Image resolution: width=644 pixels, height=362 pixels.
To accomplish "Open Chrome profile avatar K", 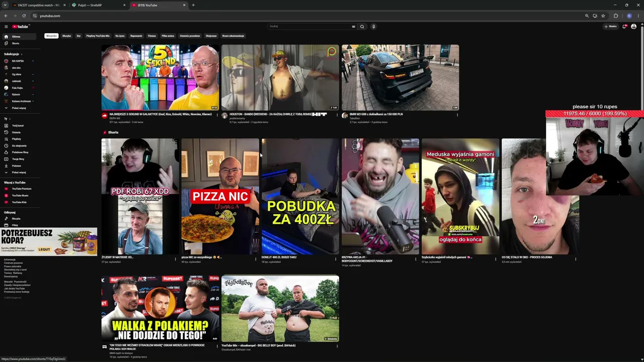I will tap(629, 16).
